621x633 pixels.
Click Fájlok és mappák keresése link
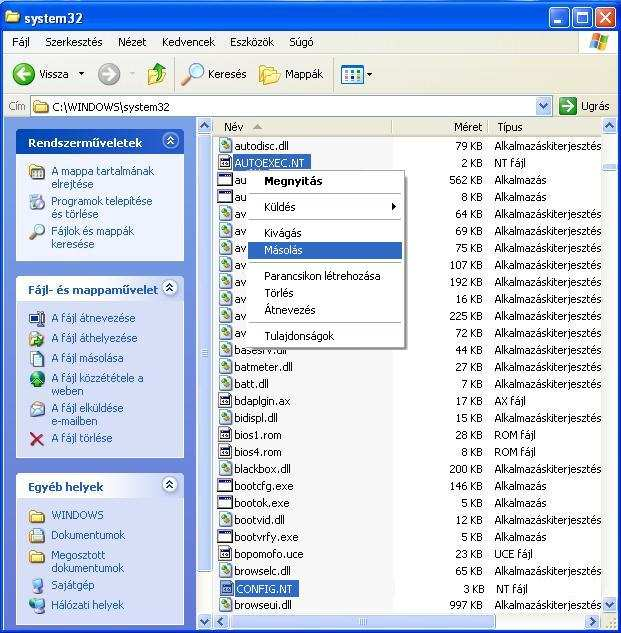pos(92,237)
